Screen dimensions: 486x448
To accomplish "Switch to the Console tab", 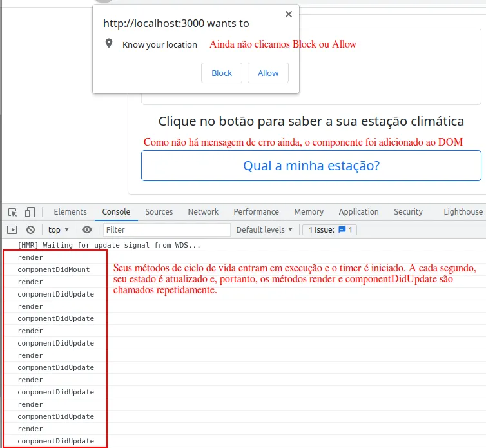I will coord(116,212).
